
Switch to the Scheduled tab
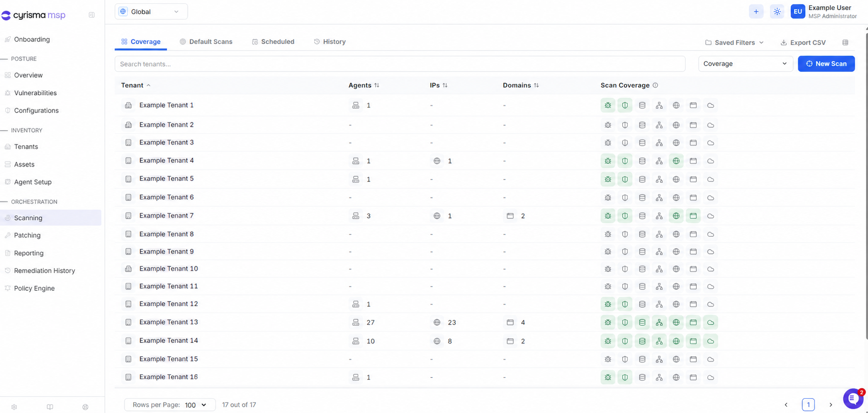273,42
